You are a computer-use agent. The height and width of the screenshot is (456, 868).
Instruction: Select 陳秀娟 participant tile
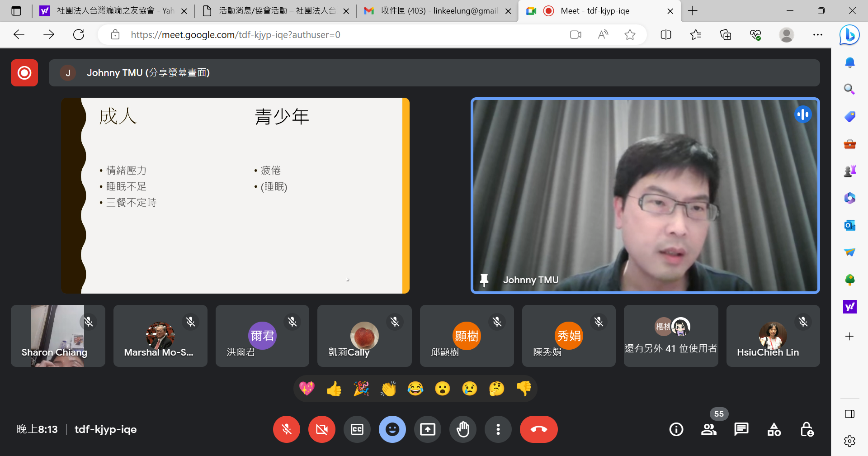[569, 336]
